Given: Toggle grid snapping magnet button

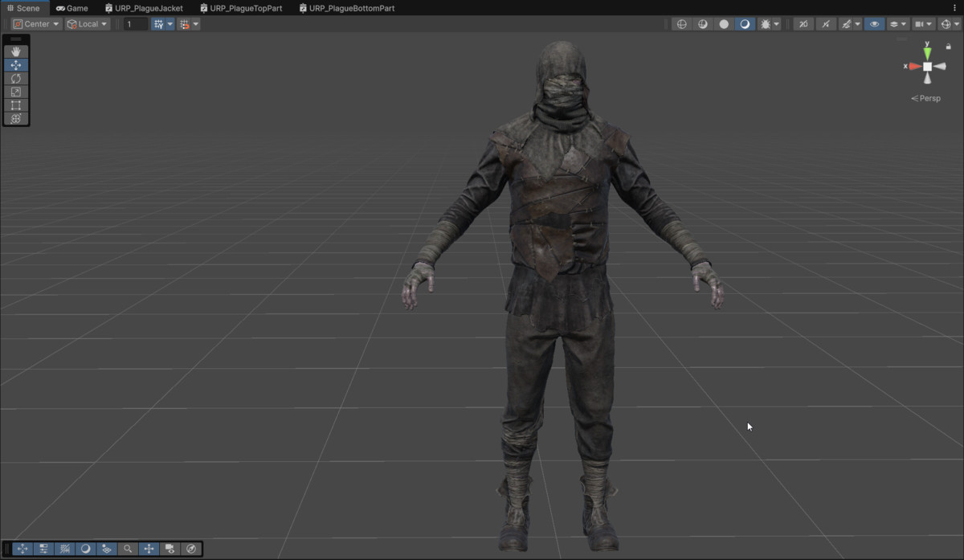Looking at the screenshot, I should (x=185, y=24).
